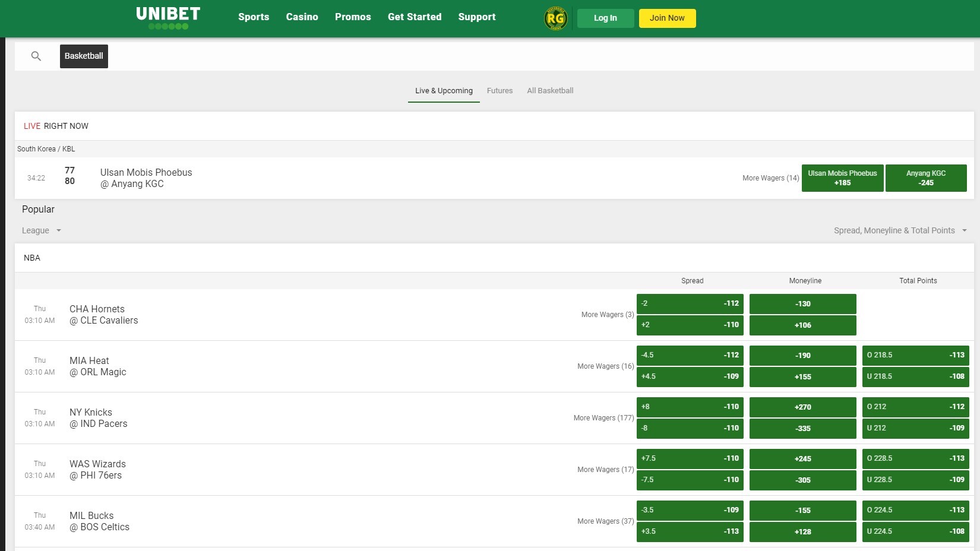This screenshot has height=551, width=980.
Task: Switch to All Basketball tab
Action: [550, 91]
